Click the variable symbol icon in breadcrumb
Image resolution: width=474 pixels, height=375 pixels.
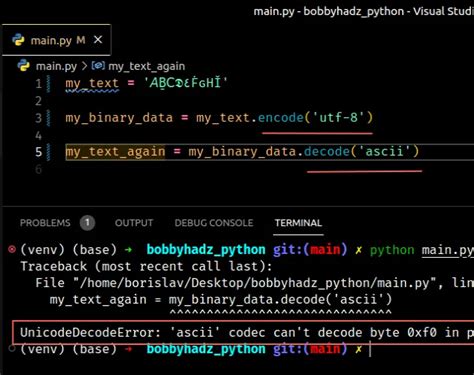pos(98,66)
